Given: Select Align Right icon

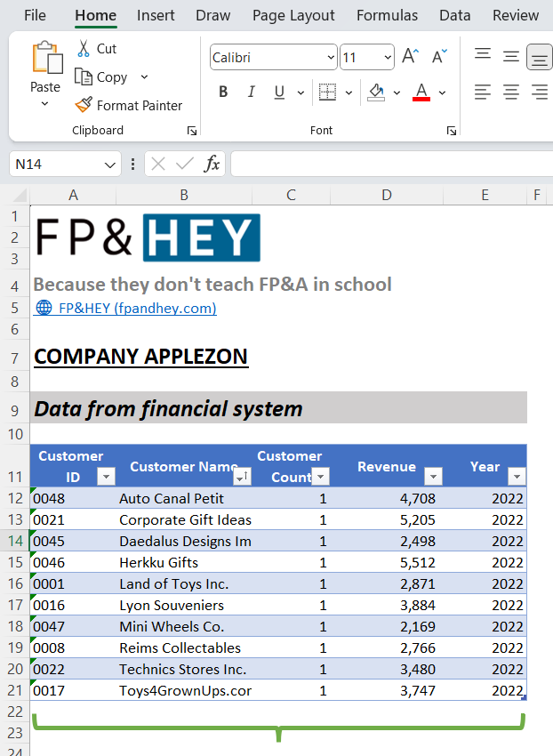Looking at the screenshot, I should coord(540,92).
